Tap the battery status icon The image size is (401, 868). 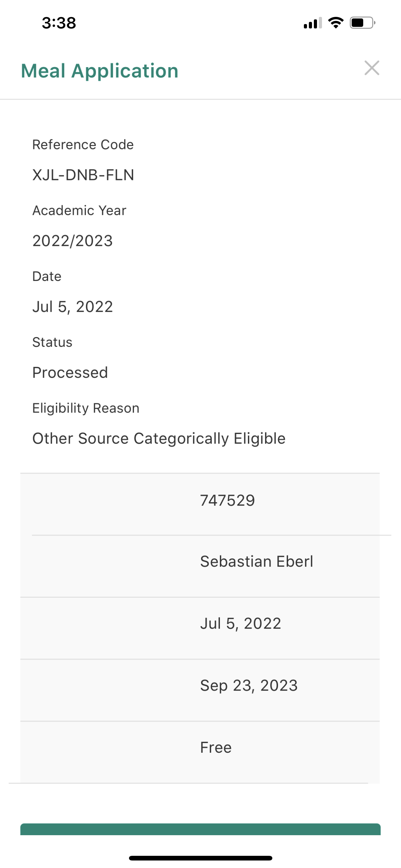pos(362,23)
